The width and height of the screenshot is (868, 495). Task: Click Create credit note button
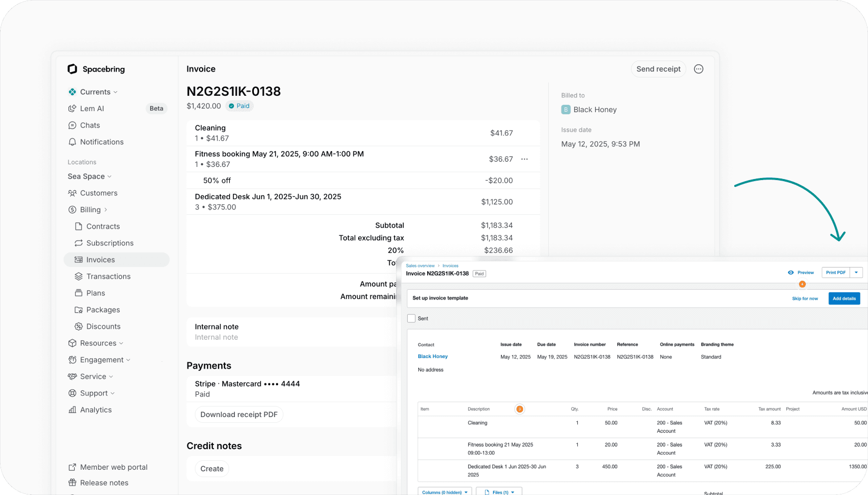pos(212,469)
